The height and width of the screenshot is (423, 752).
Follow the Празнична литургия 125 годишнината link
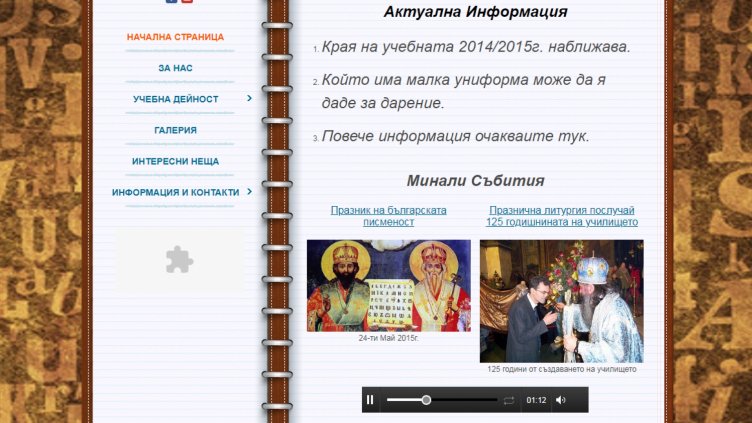(562, 216)
